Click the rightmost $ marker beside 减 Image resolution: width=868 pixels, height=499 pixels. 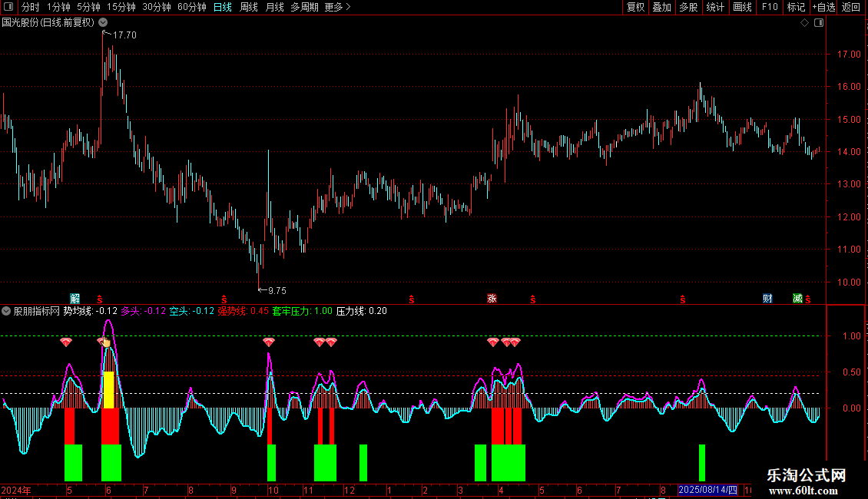(808, 299)
